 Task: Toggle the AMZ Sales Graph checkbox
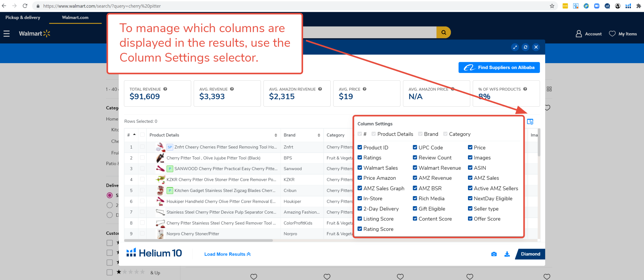tap(360, 188)
